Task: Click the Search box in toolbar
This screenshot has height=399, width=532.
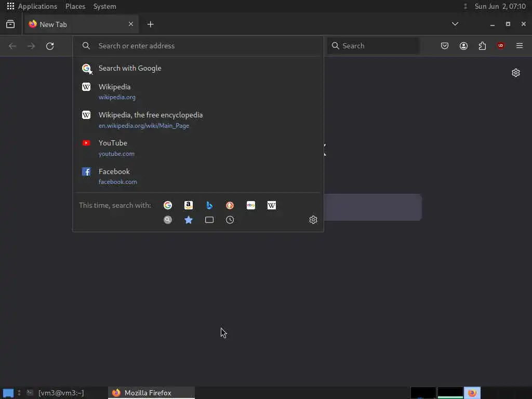Action: tap(373, 46)
